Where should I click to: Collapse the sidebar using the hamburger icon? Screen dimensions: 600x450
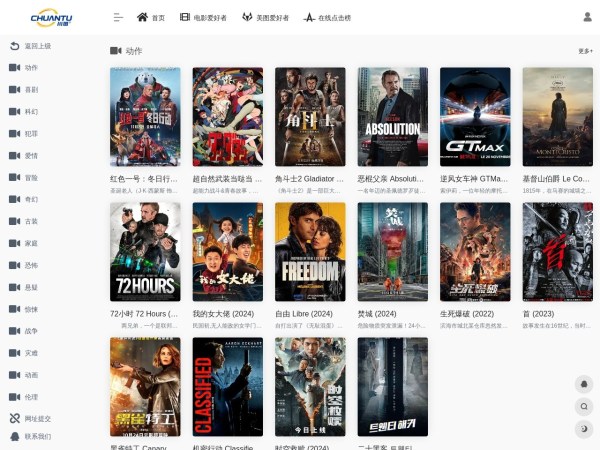tap(118, 17)
